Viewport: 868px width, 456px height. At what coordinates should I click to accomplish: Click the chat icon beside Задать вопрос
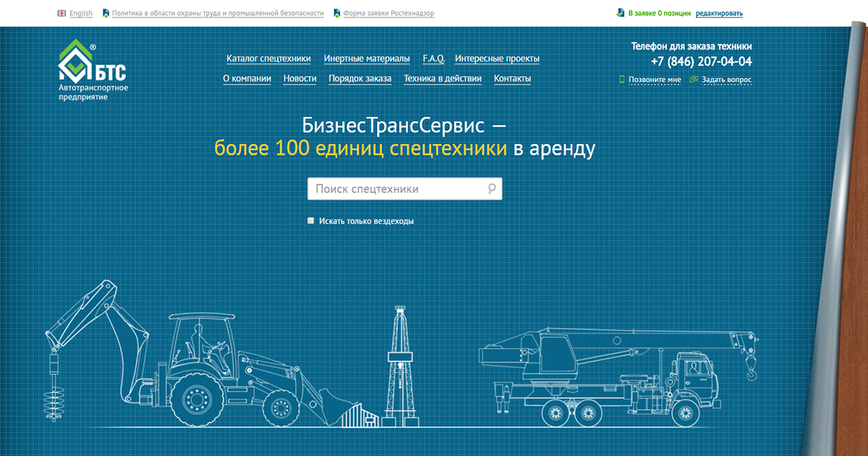tap(694, 80)
